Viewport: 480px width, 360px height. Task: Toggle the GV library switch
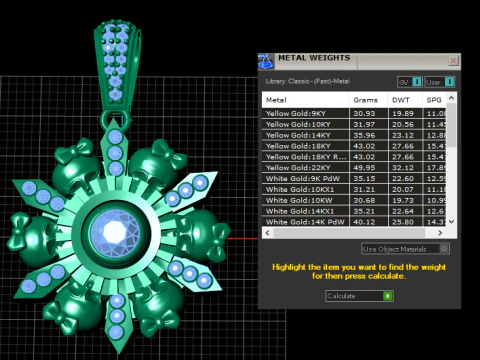click(410, 82)
